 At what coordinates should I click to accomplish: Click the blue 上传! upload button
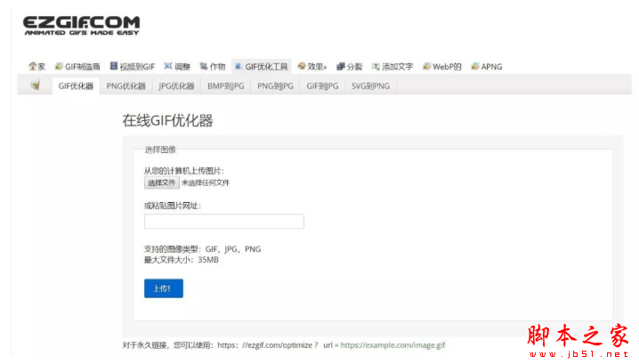[x=164, y=288]
